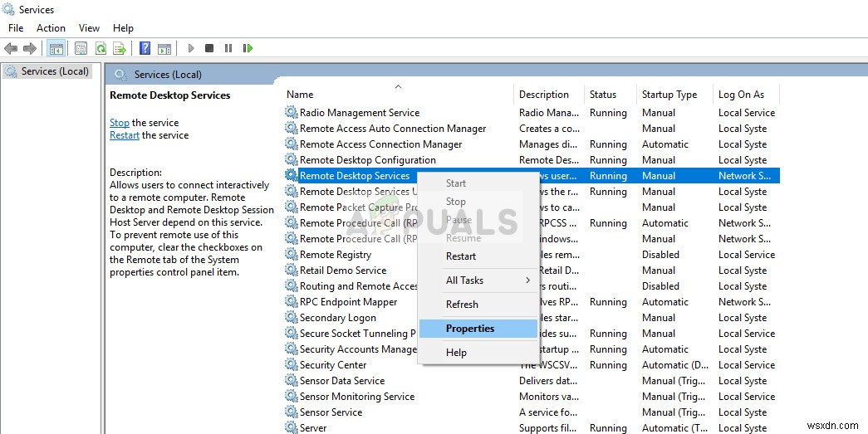This screenshot has width=868, height=434.
Task: Click the Stop Service square icon
Action: click(x=209, y=48)
